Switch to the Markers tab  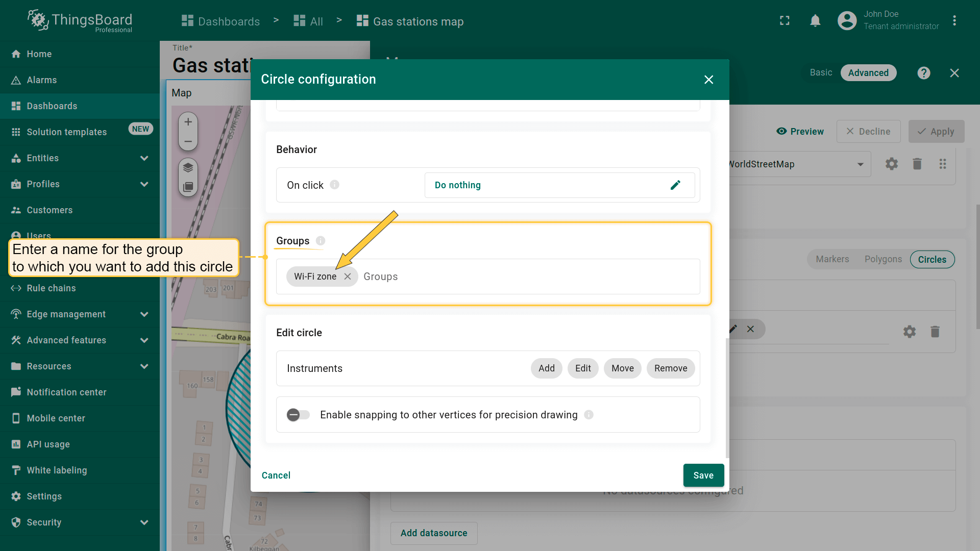tap(832, 259)
